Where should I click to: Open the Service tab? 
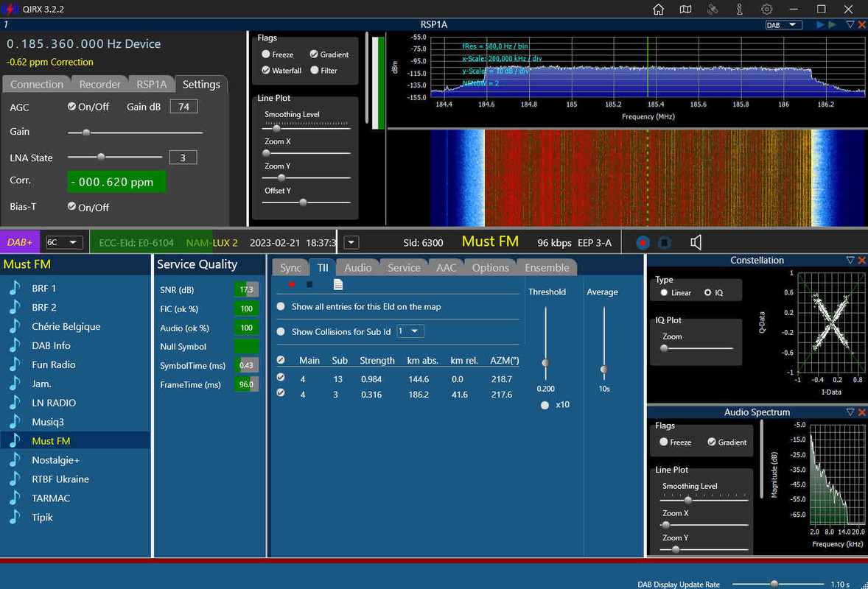(x=404, y=268)
